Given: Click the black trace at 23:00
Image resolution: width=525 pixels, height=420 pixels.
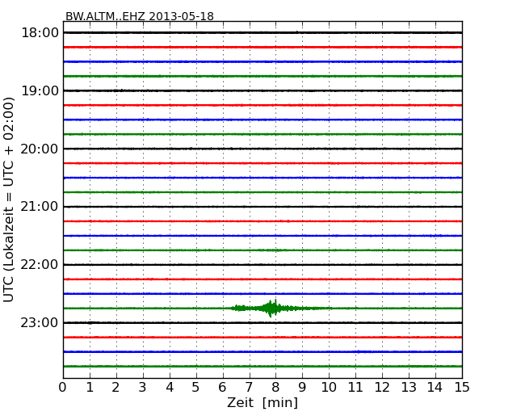Looking at the screenshot, I should (262, 322).
